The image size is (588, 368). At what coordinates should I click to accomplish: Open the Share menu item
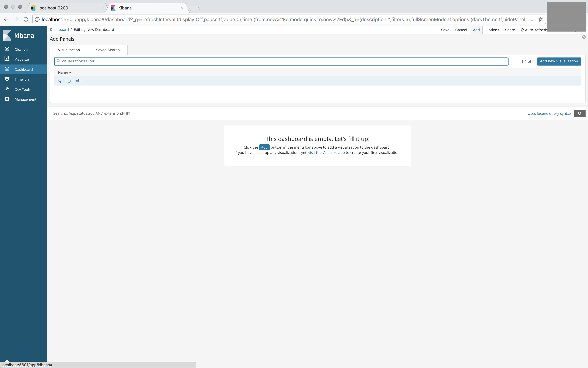510,30
